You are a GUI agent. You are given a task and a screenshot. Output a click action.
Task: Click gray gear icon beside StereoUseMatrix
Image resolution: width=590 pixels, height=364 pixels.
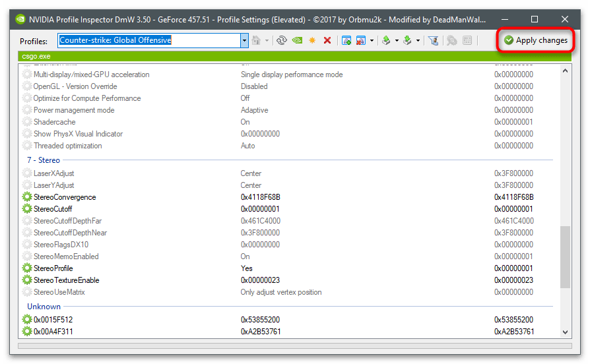26,292
